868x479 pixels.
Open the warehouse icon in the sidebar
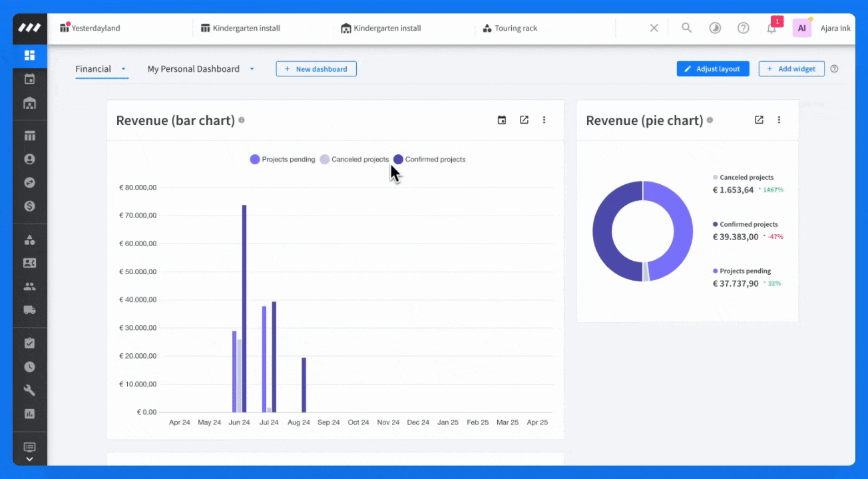[29, 103]
